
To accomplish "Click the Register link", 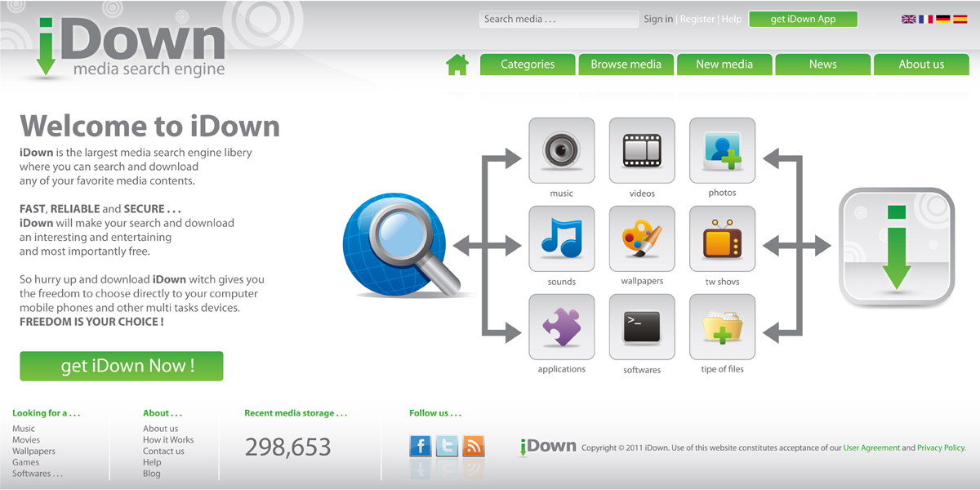I will (697, 19).
